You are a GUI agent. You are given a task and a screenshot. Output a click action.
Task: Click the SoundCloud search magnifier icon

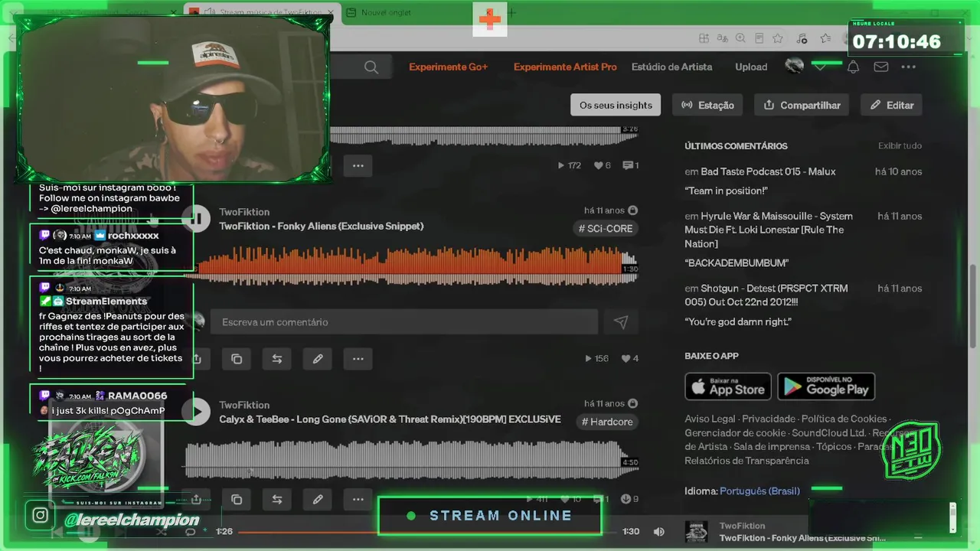371,67
